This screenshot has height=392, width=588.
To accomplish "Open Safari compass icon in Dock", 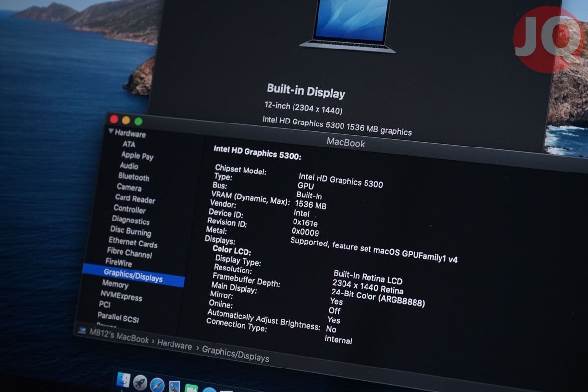I will (157, 385).
